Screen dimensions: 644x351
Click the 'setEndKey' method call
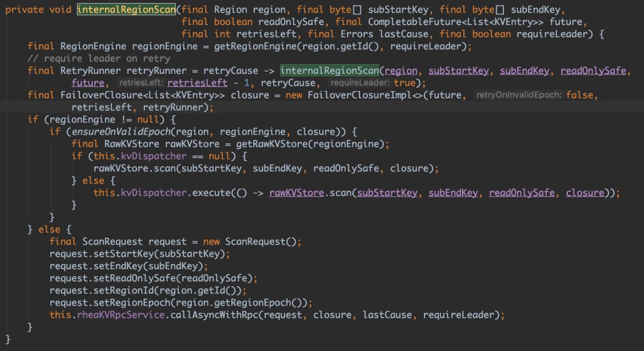point(118,266)
